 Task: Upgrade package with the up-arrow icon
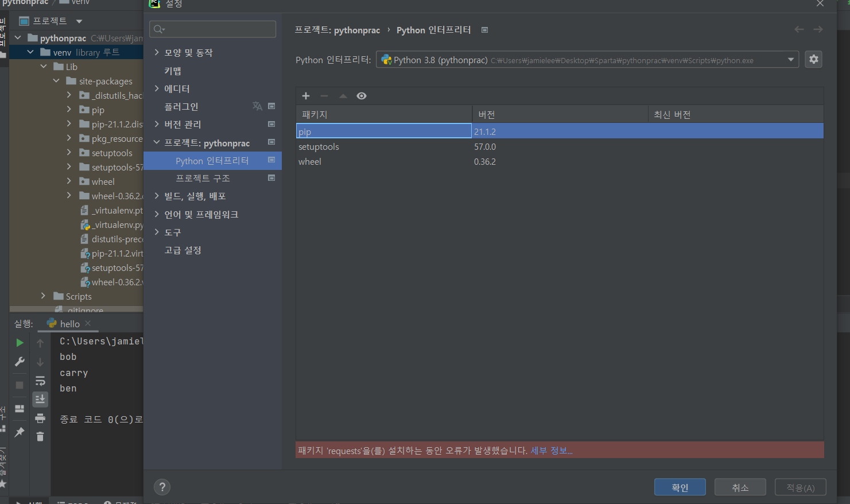[x=343, y=96]
